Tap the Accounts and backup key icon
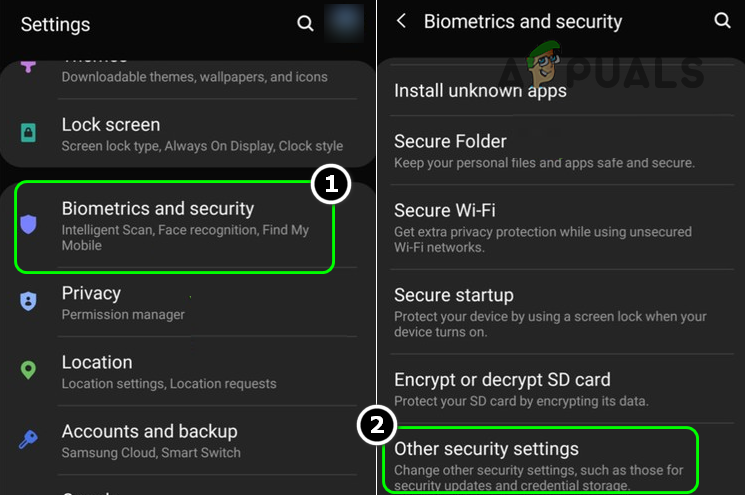Viewport: 745px width, 495px height. pos(29,440)
